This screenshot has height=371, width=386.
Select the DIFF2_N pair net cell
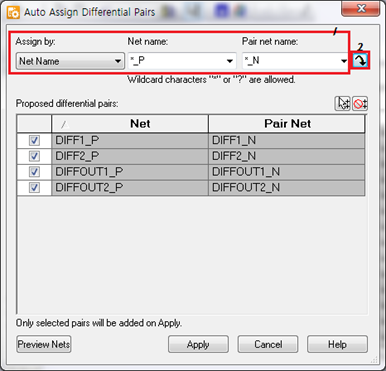click(x=287, y=156)
